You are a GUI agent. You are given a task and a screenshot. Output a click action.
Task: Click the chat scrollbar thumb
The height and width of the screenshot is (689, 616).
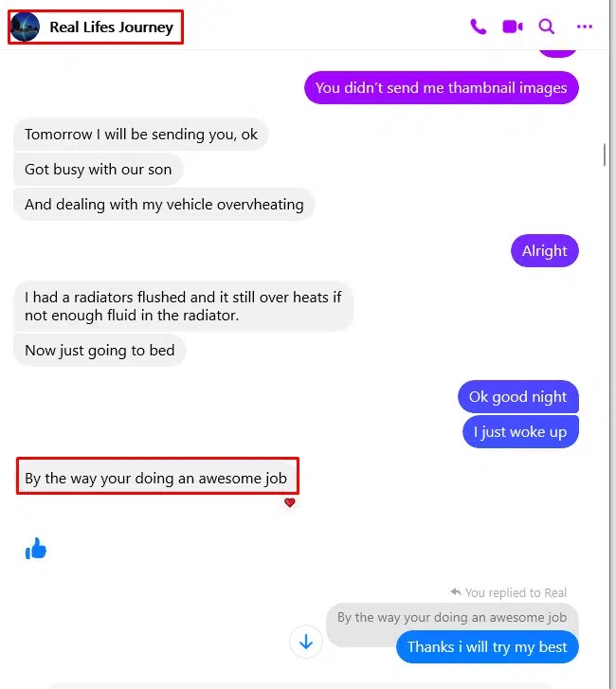[605, 154]
